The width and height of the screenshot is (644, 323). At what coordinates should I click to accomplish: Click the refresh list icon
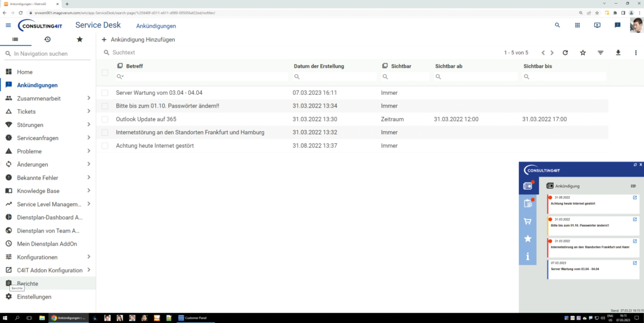tap(565, 53)
